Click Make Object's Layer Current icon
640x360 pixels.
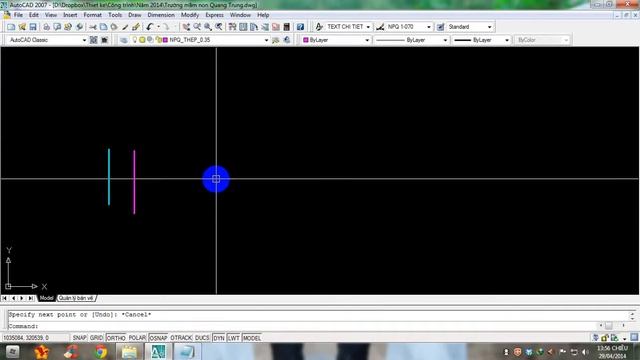[x=276, y=40]
